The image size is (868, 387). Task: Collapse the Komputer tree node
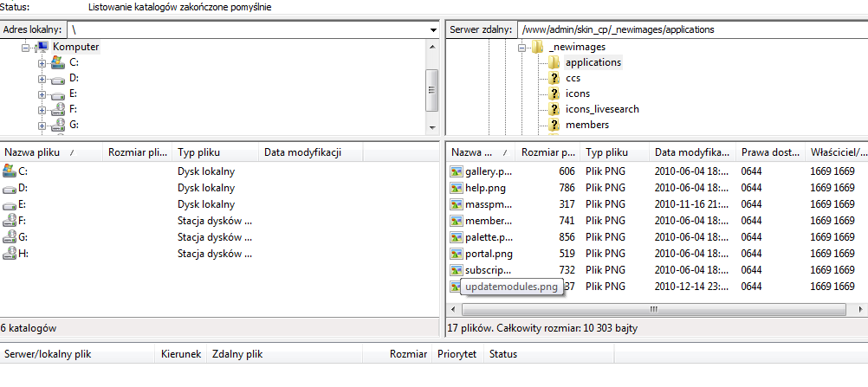tap(26, 48)
